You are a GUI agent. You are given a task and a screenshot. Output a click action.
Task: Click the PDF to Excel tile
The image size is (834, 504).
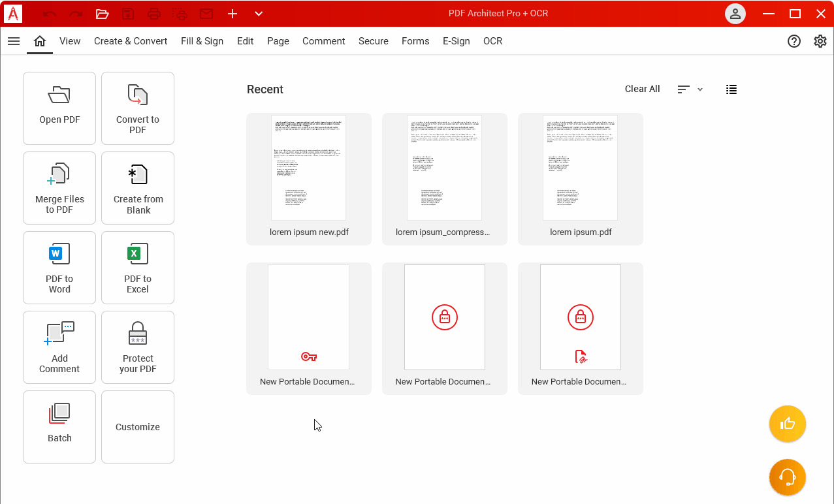138,268
